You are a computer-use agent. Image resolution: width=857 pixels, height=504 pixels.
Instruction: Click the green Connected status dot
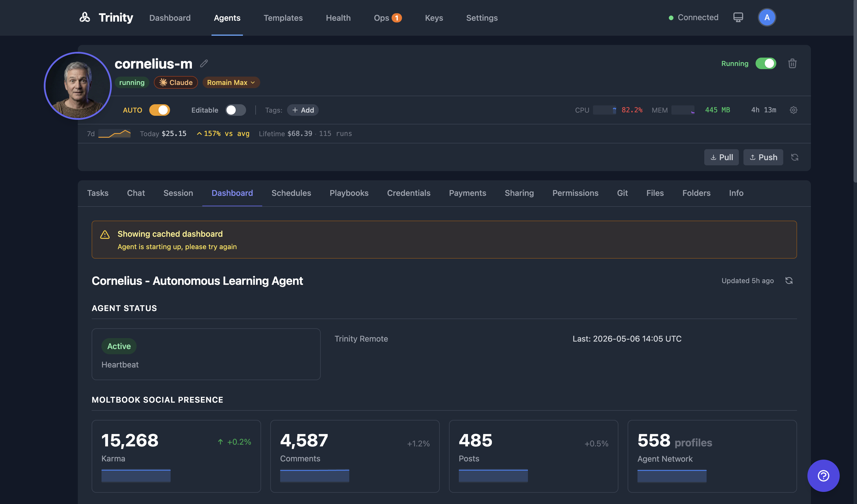[671, 18]
